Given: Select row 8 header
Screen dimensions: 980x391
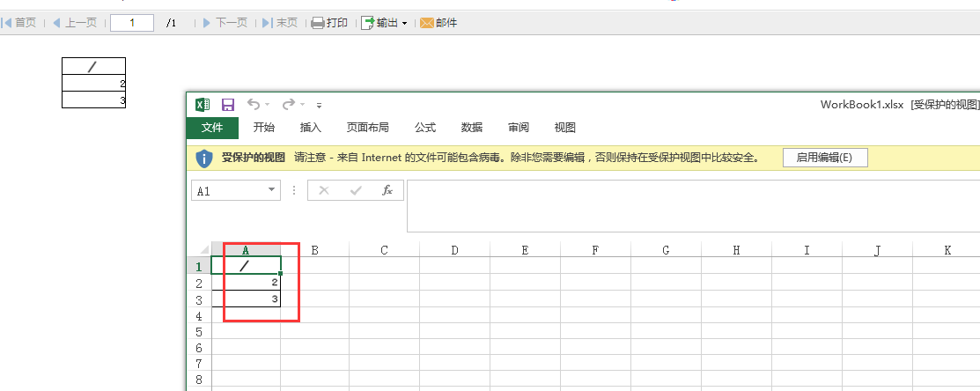Looking at the screenshot, I should pyautogui.click(x=199, y=380).
